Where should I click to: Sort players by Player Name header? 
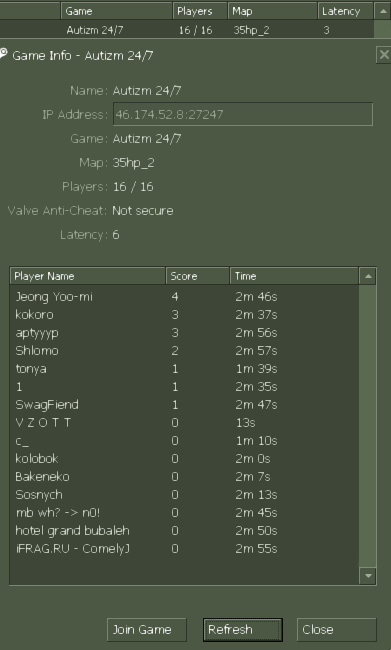(x=88, y=276)
